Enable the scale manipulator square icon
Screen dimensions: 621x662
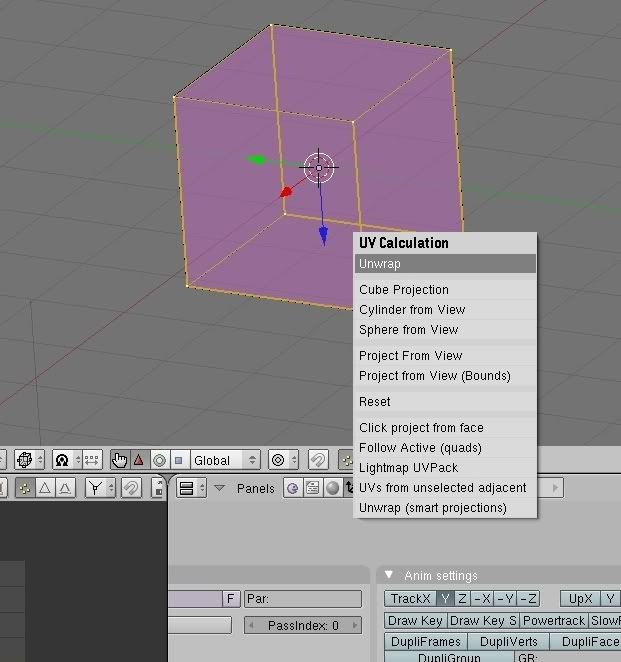point(179,460)
